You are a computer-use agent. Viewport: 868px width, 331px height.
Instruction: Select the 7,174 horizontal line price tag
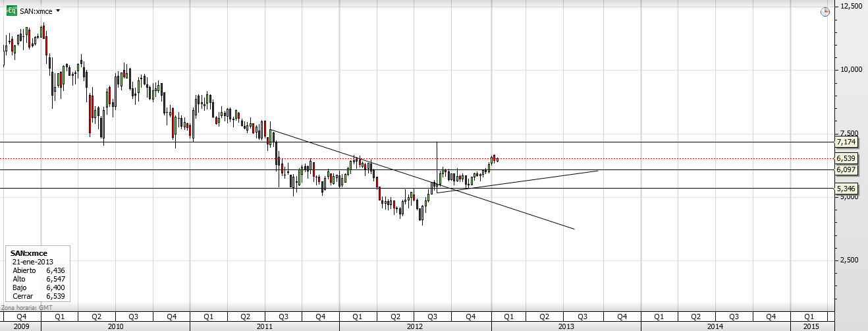tap(846, 142)
